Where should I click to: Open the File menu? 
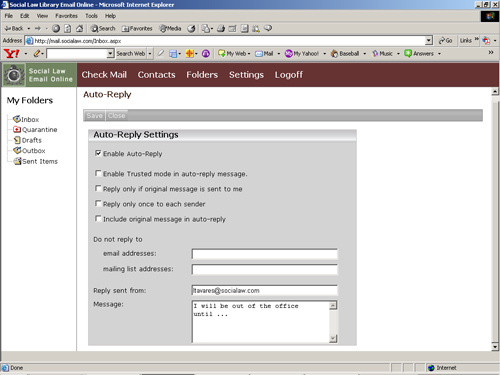click(9, 16)
